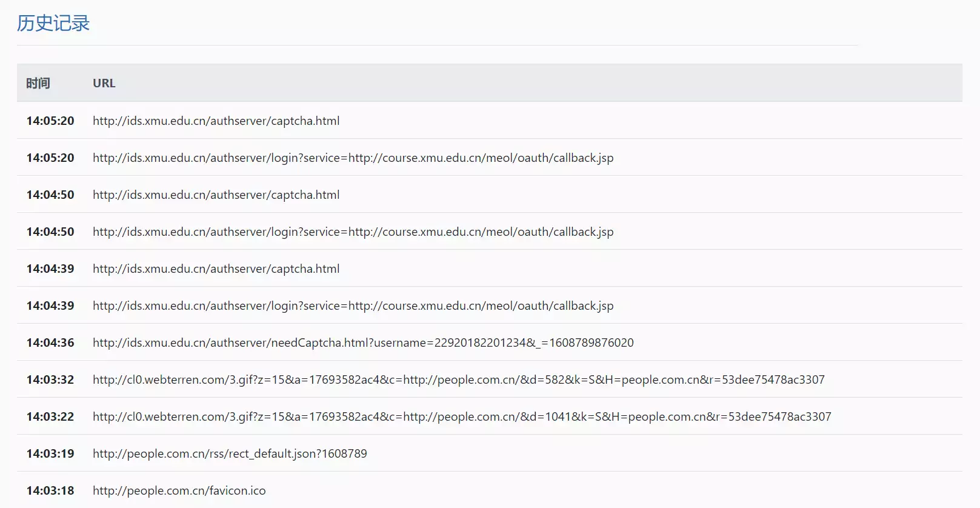Screen dimensions: 980x508
Task: Open the people.com.cn favicon.ico URL
Action: (179, 490)
